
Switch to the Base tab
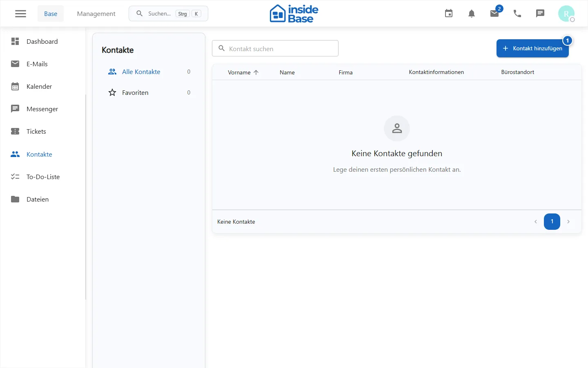tap(51, 13)
